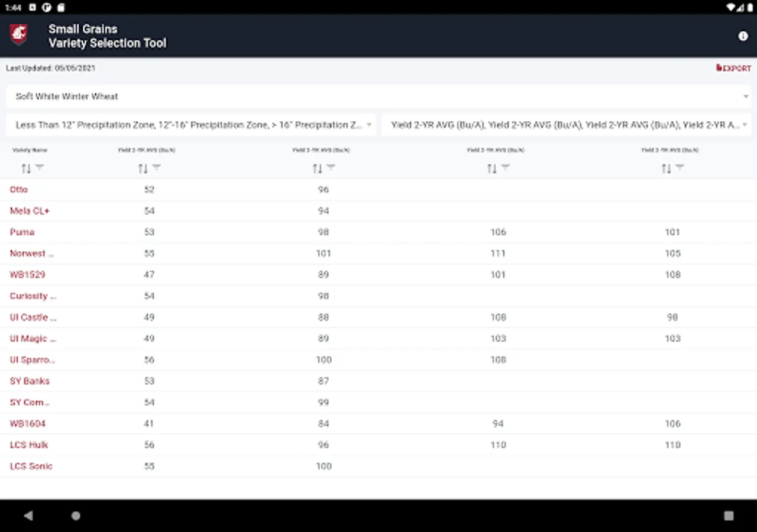This screenshot has height=532, width=757.
Task: Open the Yield 2-YR AVG traits dropdown
Action: [567, 125]
